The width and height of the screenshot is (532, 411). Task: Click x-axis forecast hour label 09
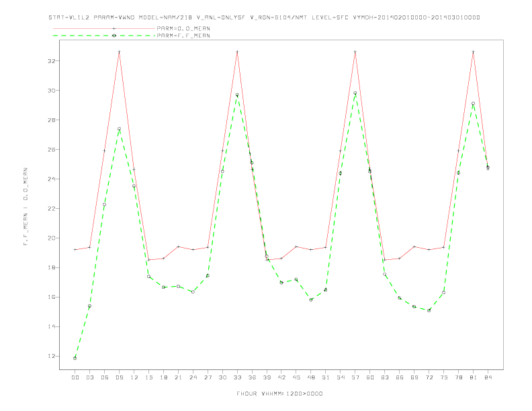(x=119, y=377)
